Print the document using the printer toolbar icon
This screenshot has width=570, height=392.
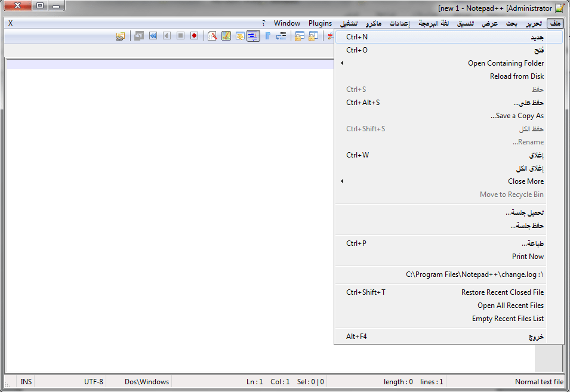click(121, 36)
